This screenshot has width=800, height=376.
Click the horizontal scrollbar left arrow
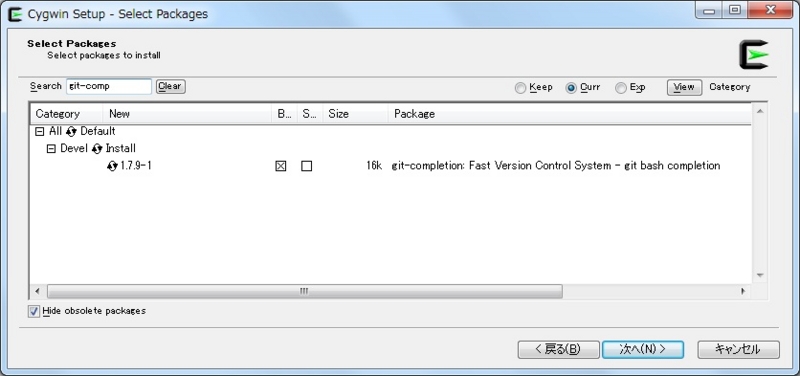37,291
